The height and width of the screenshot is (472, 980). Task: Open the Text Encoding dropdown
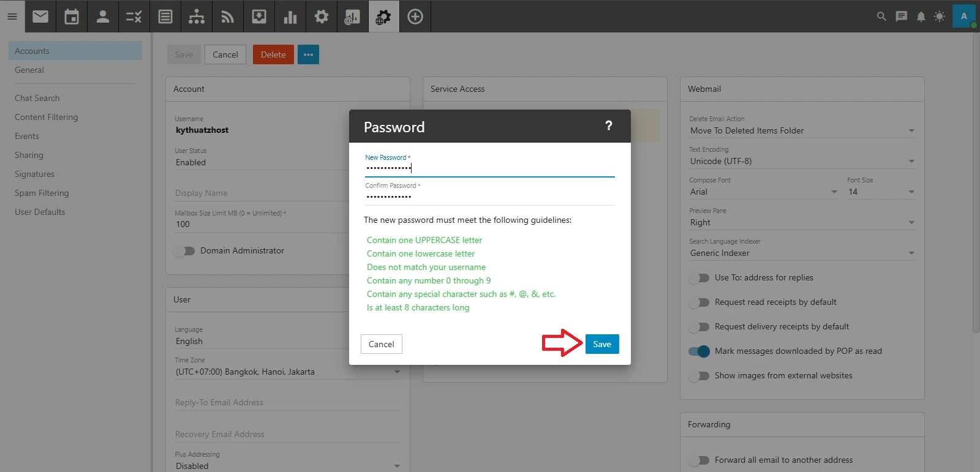point(801,162)
